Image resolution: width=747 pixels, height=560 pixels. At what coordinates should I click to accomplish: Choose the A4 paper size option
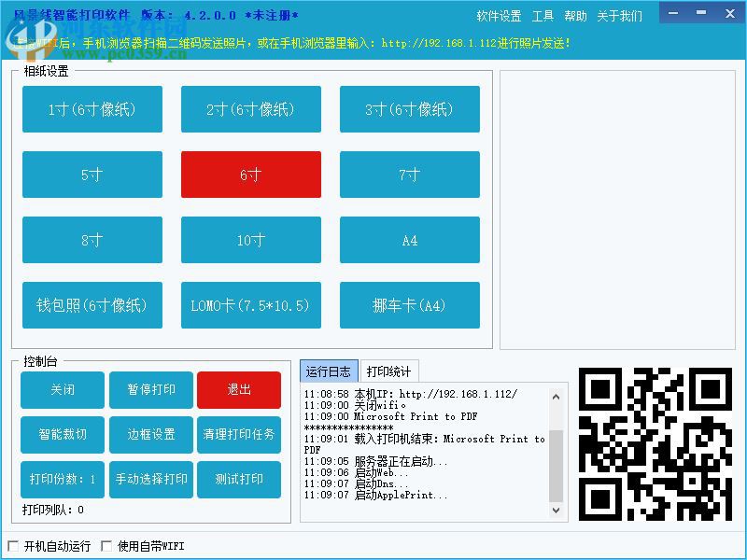[409, 240]
